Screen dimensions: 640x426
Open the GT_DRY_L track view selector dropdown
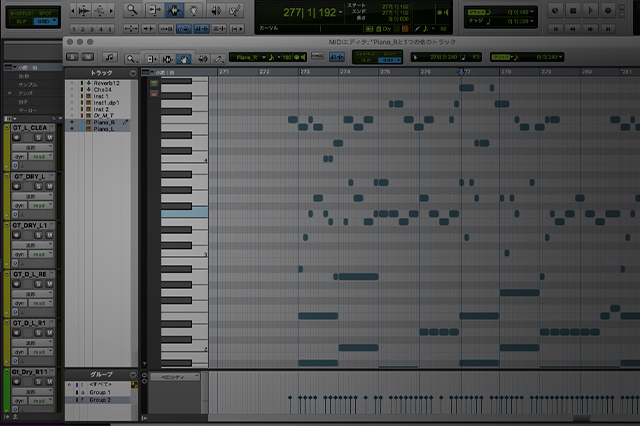tap(32, 196)
